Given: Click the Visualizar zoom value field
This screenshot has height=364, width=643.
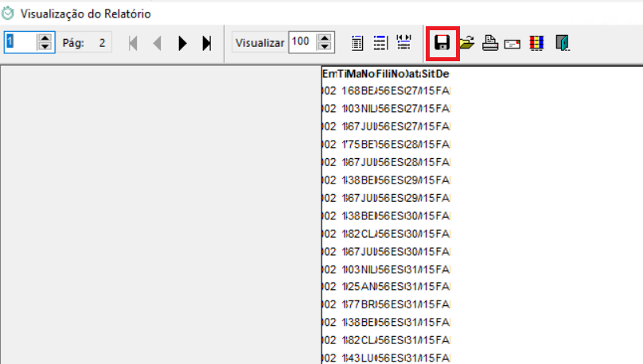Looking at the screenshot, I should click(302, 42).
